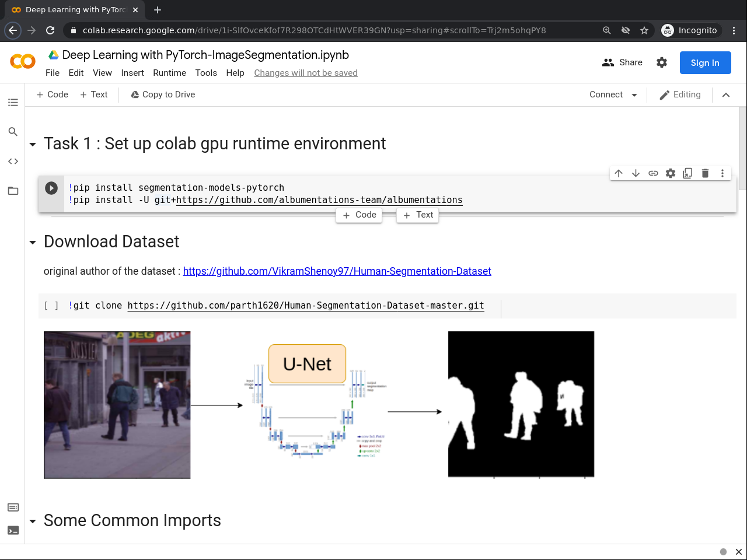Open cell settings gear on toolbar

[x=670, y=173]
